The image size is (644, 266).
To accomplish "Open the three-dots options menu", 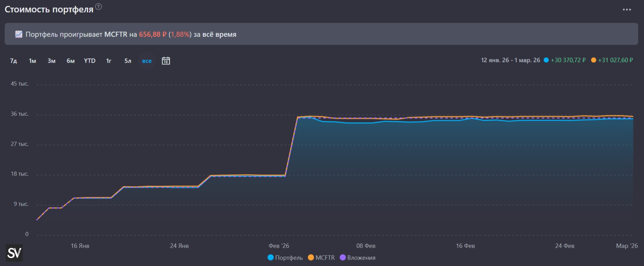I will [627, 9].
